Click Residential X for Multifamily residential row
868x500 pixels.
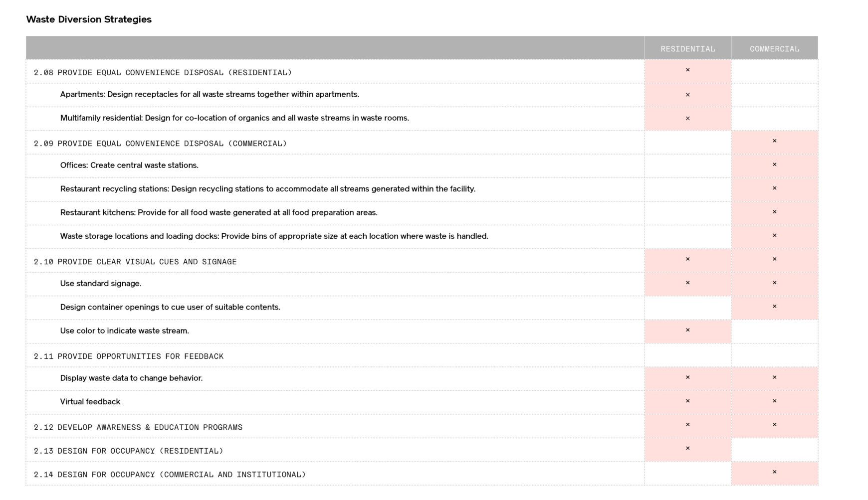point(687,118)
